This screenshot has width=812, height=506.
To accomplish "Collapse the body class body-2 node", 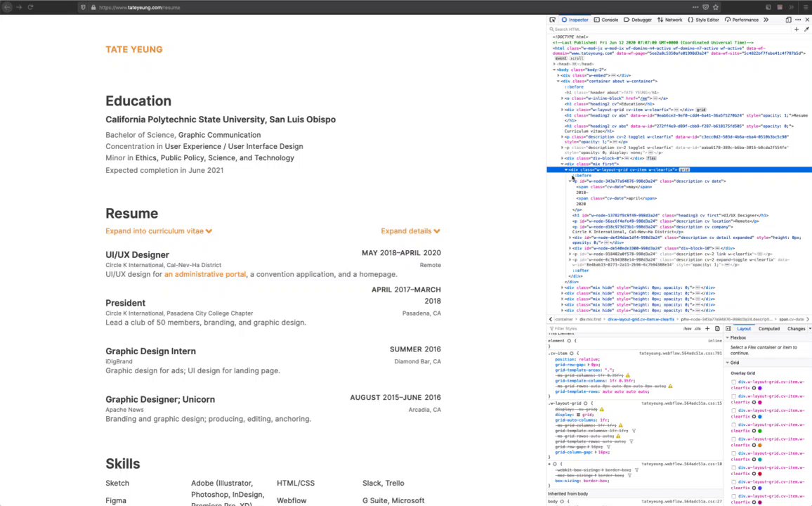I will [555, 70].
